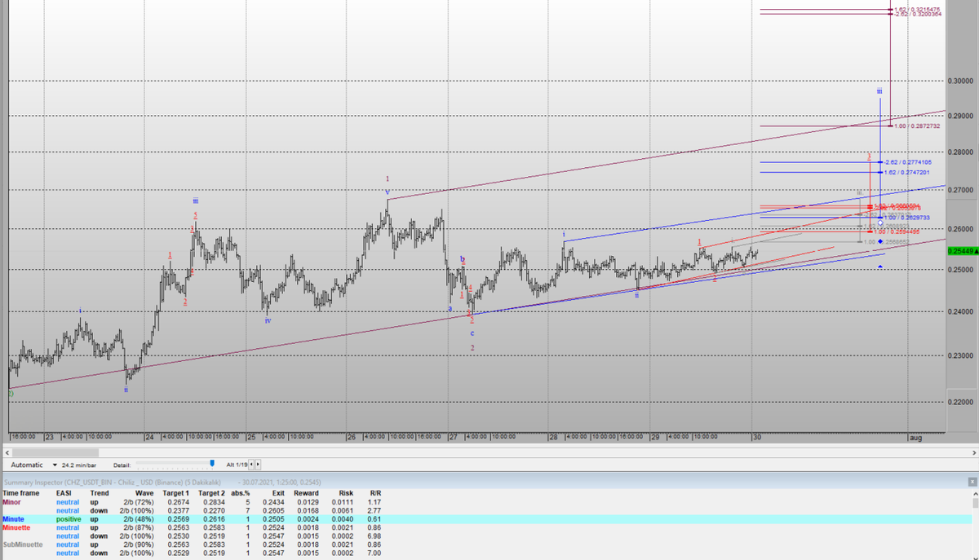Click the Wave column header
The width and height of the screenshot is (979, 560).
(144, 493)
